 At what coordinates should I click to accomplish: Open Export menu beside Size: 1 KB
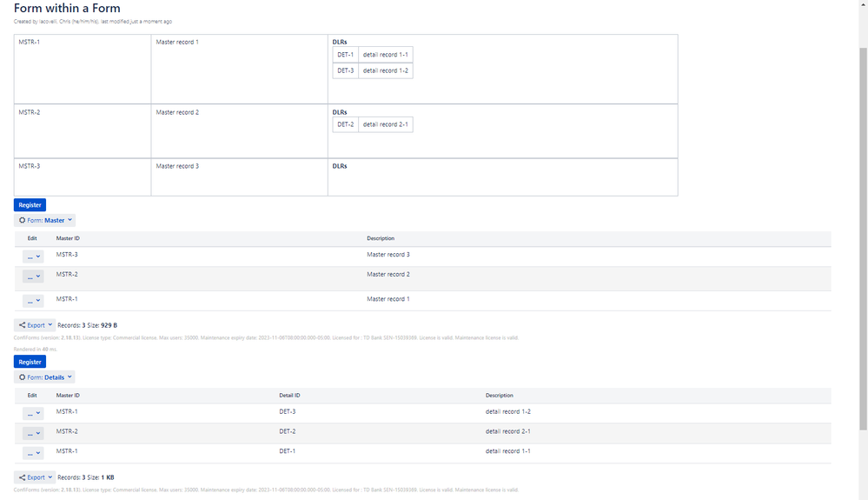35,477
